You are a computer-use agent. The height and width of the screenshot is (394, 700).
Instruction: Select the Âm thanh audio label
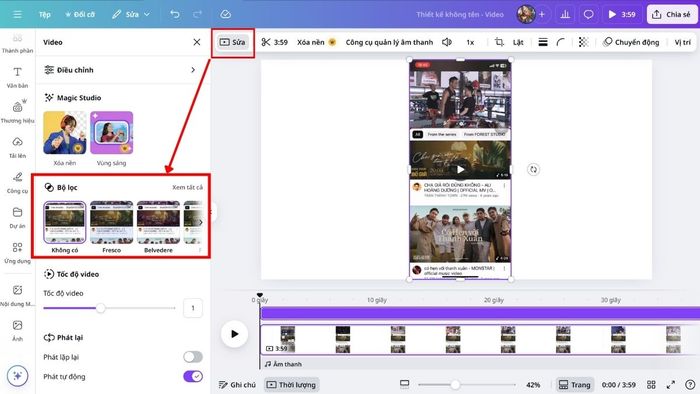(283, 364)
